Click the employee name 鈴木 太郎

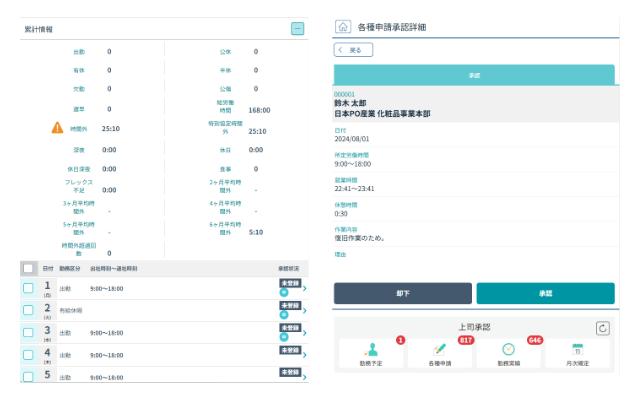point(350,103)
